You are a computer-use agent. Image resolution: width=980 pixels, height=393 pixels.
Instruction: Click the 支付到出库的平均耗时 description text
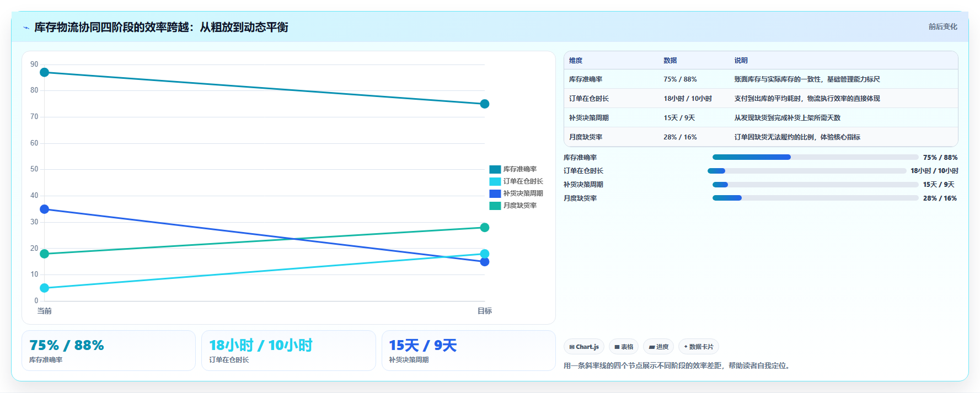pos(807,99)
